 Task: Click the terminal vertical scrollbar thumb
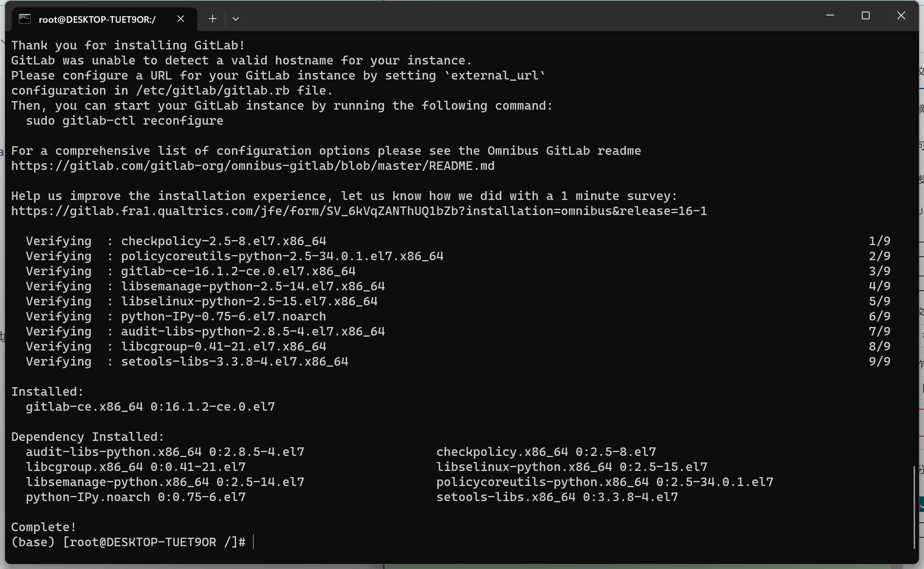914,506
